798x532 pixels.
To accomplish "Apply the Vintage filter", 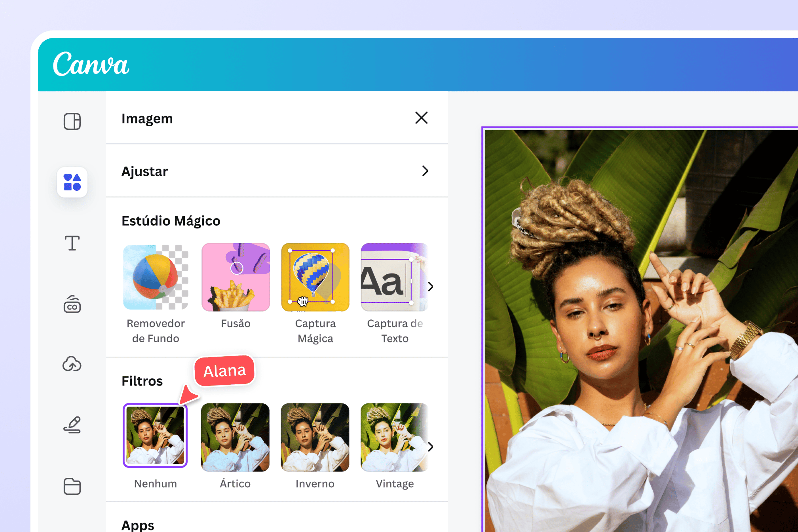I will 394,437.
